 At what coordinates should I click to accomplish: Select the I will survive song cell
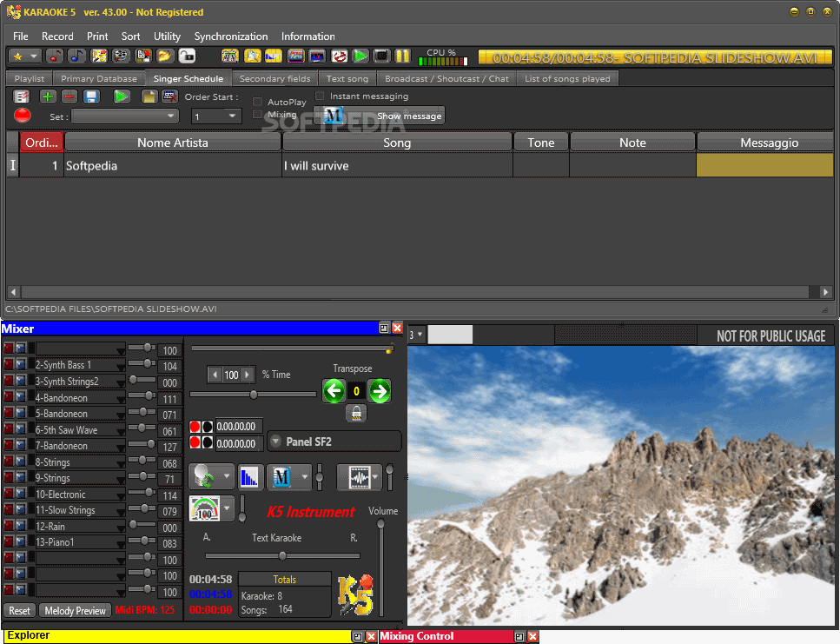coord(397,165)
